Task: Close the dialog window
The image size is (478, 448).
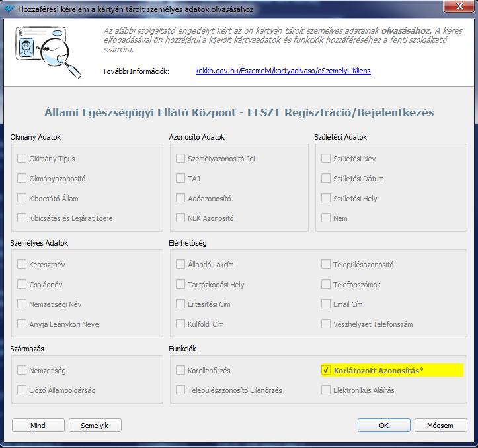Action: (460, 6)
